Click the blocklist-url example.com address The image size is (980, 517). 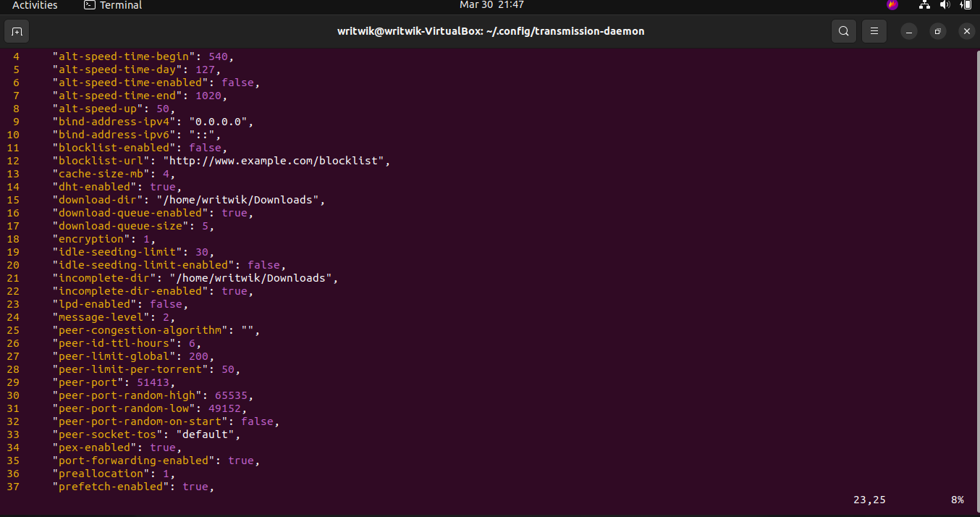[274, 161]
